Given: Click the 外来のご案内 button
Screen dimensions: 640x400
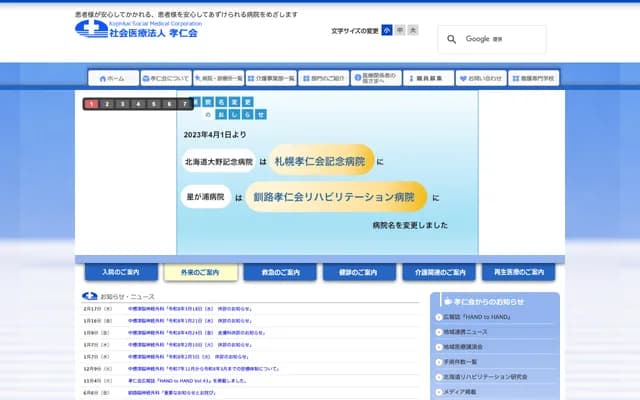Looking at the screenshot, I should (201, 272).
